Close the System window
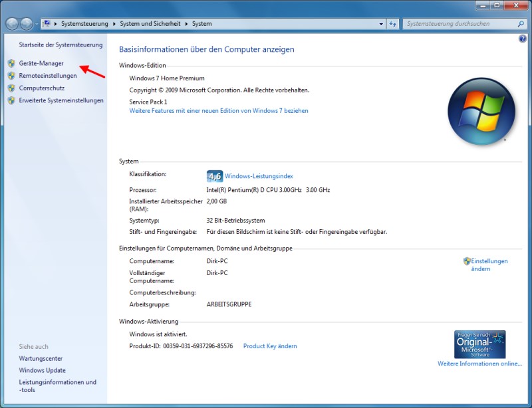This screenshot has width=532, height=408. coord(516,5)
